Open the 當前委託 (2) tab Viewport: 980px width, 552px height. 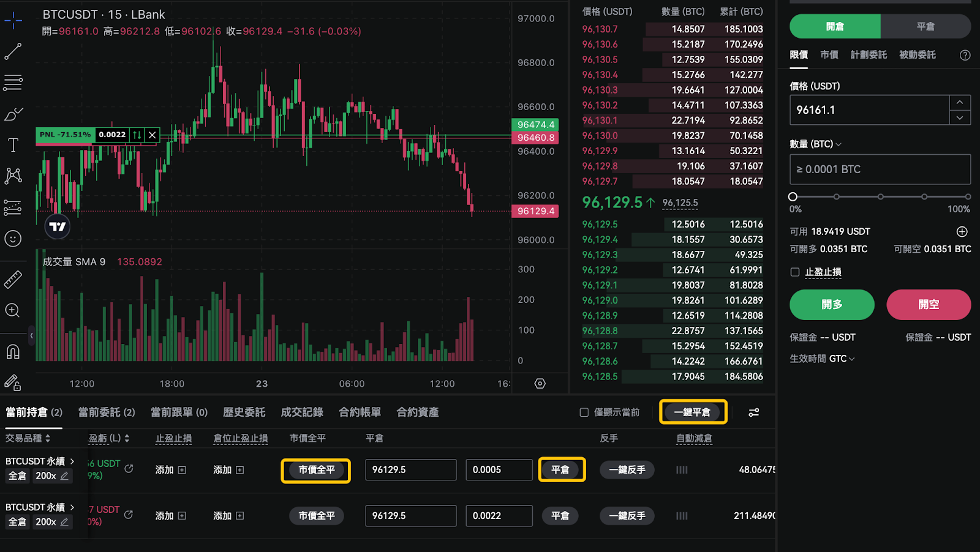click(x=107, y=412)
